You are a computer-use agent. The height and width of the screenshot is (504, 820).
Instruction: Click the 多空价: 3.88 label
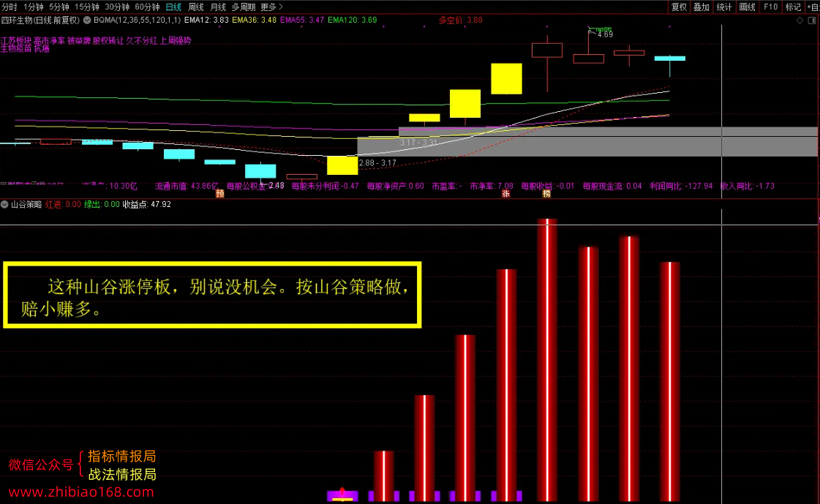pos(460,20)
